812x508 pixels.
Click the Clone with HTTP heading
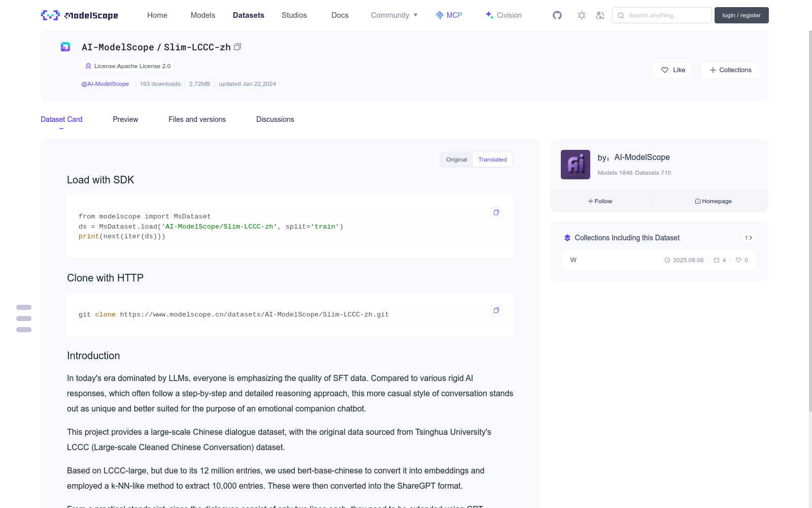tap(105, 278)
